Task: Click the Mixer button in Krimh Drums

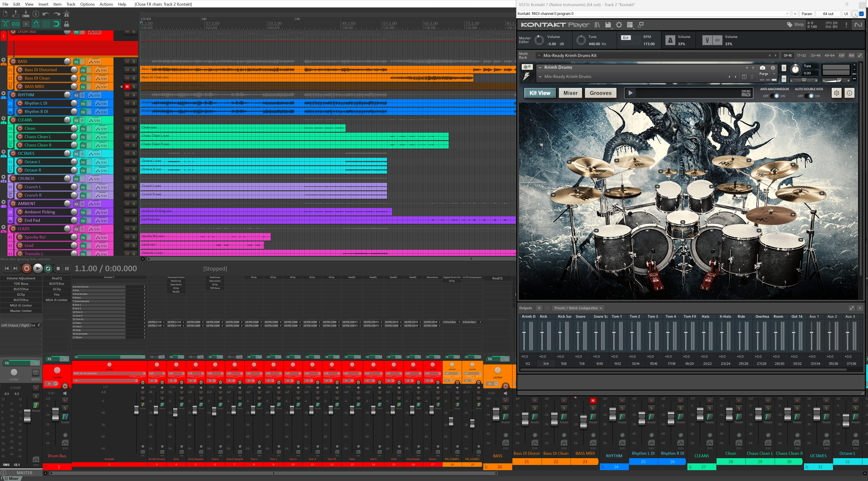Action: pyautogui.click(x=570, y=93)
